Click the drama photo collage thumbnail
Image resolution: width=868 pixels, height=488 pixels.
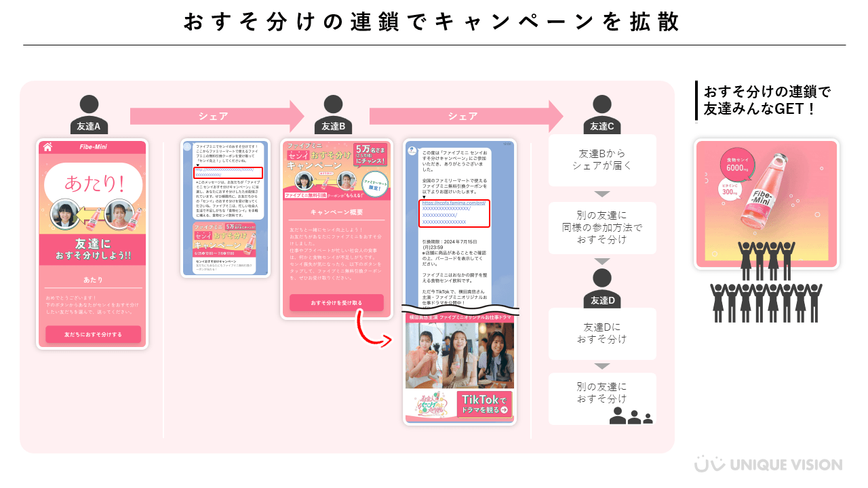[460, 354]
